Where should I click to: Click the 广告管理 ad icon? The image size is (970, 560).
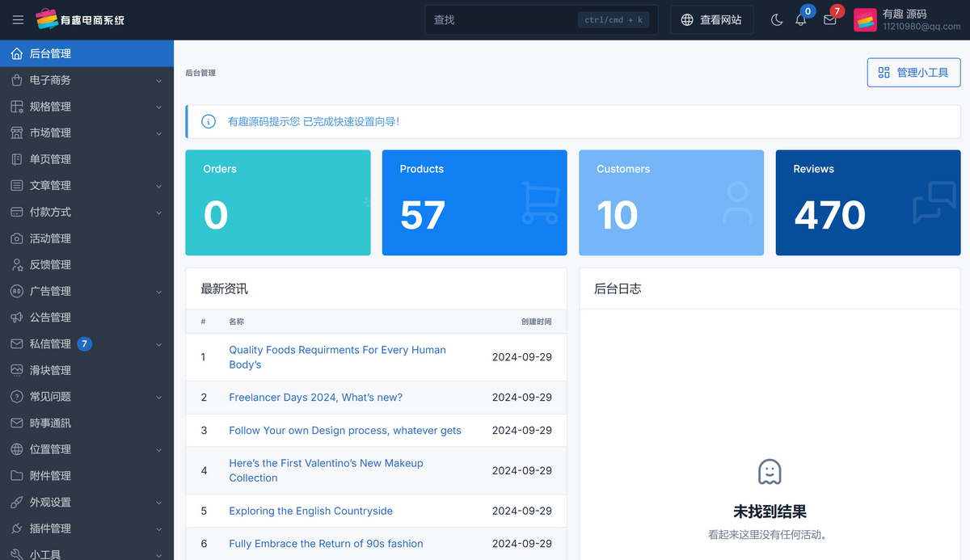17,291
